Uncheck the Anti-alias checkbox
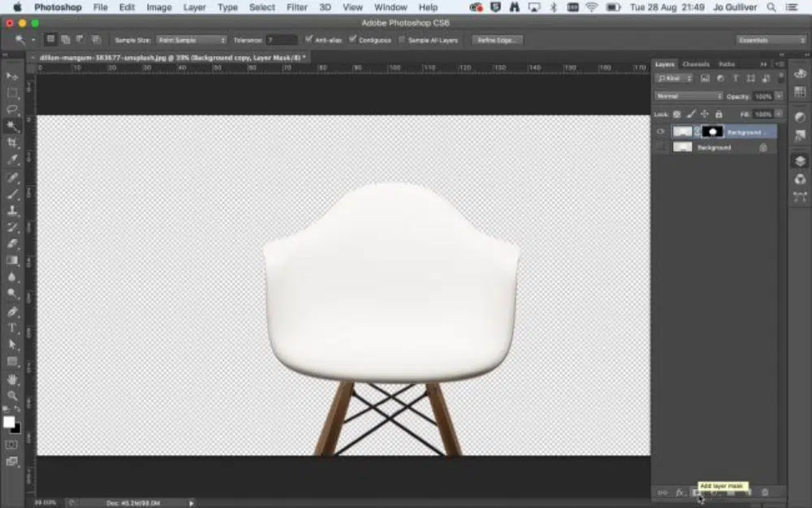812x508 pixels. [309, 39]
